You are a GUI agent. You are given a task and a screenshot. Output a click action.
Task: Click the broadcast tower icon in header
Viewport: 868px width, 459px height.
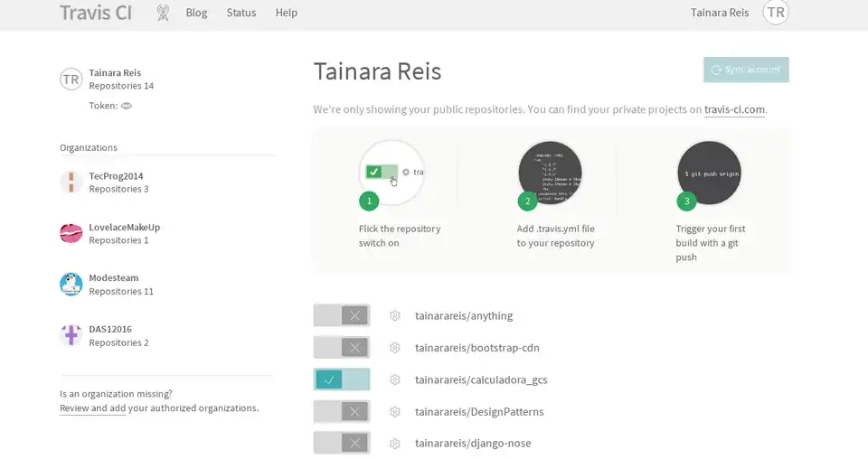[163, 13]
